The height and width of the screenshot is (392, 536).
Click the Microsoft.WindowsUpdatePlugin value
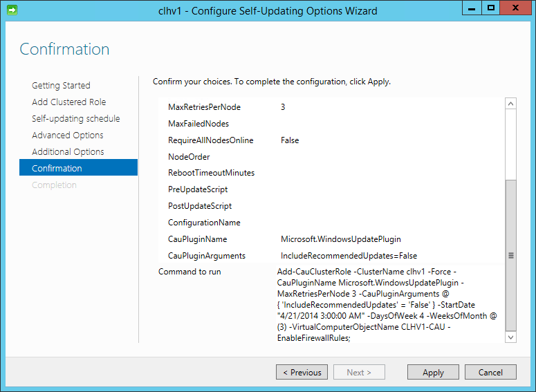pyautogui.click(x=341, y=239)
